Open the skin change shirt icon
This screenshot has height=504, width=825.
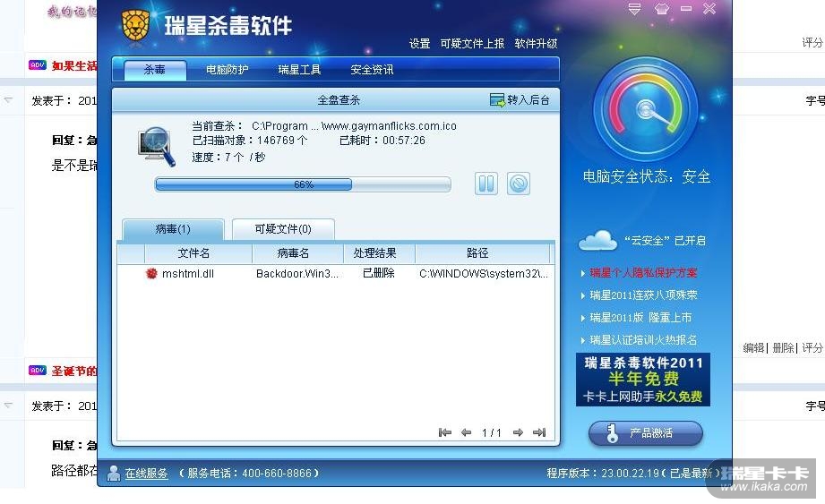tap(661, 9)
